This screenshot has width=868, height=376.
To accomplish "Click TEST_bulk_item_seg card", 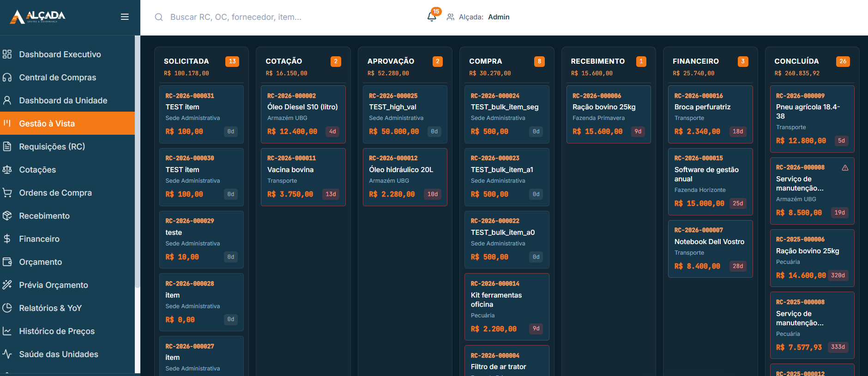I will pos(507,114).
